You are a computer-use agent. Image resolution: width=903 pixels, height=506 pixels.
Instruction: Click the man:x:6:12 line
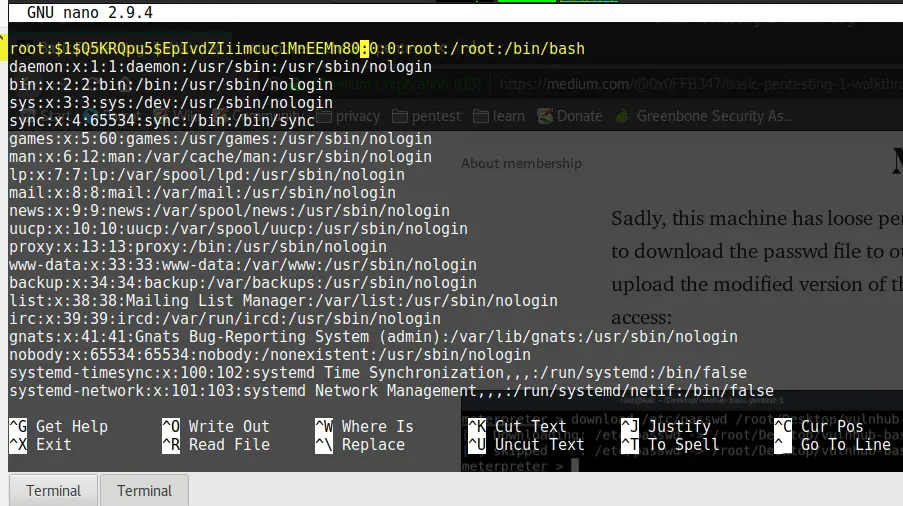pos(221,157)
